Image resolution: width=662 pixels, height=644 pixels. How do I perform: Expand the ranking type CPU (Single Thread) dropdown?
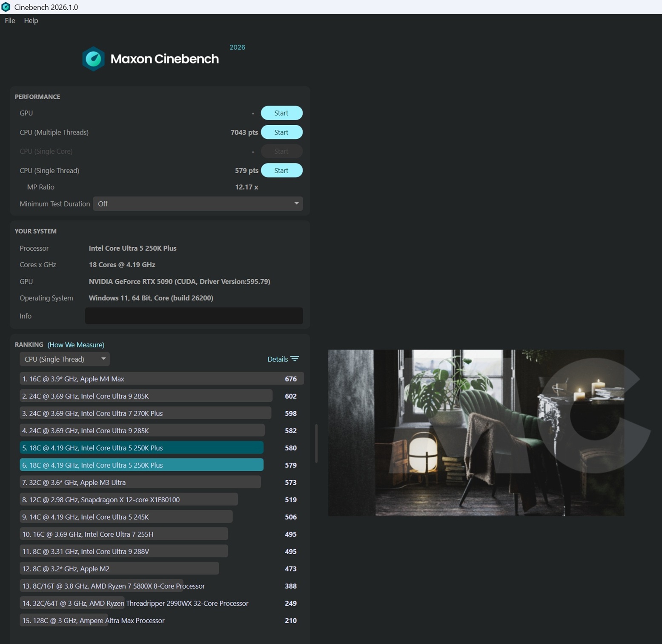point(65,359)
